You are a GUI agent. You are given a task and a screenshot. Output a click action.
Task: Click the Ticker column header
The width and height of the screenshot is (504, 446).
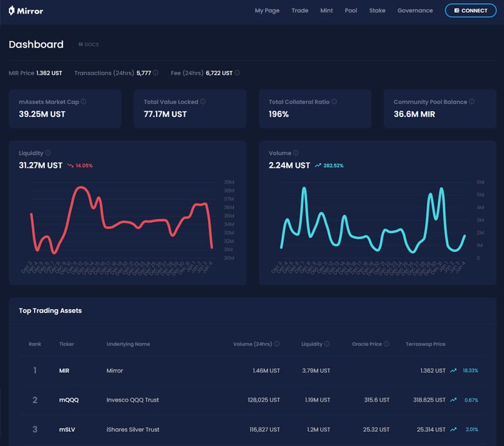[67, 344]
